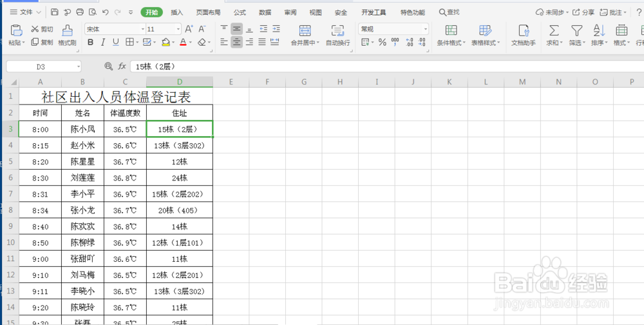This screenshot has height=325, width=644.
Task: Apply the red font color
Action: (x=183, y=42)
